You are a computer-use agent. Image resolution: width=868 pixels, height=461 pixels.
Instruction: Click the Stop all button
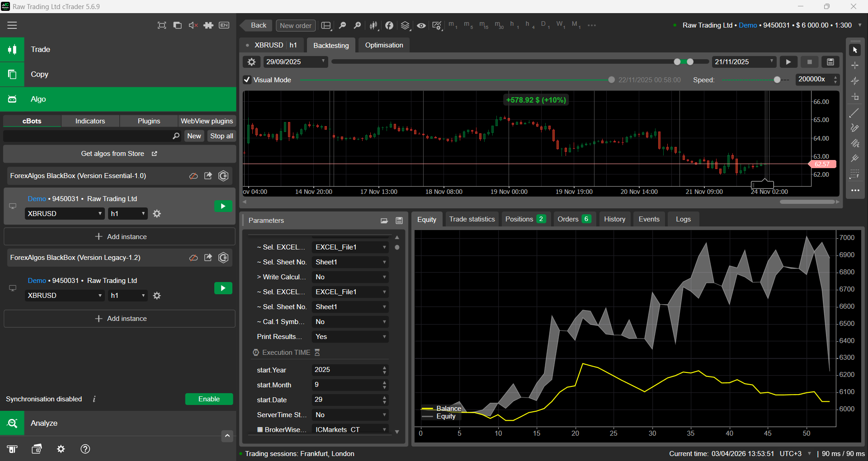222,136
